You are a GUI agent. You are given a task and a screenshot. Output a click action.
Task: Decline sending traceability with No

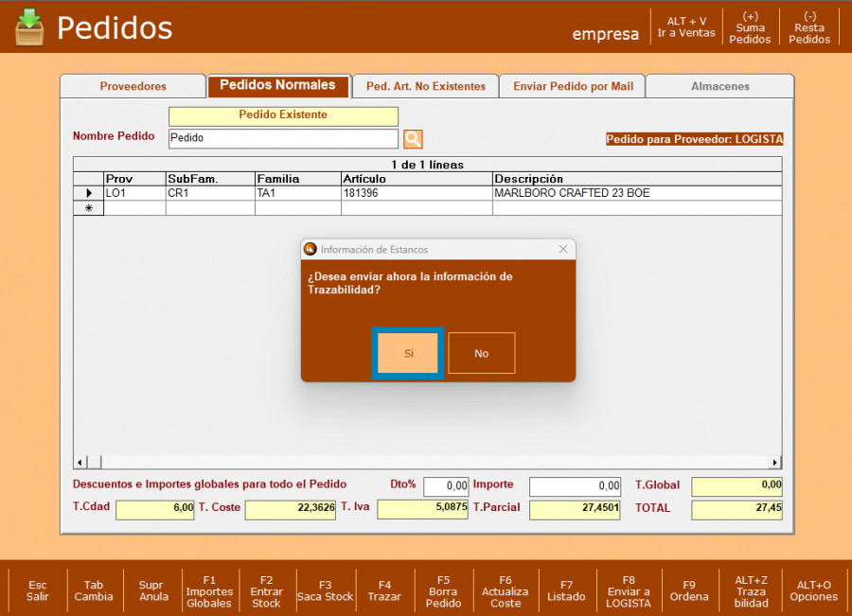tap(481, 353)
